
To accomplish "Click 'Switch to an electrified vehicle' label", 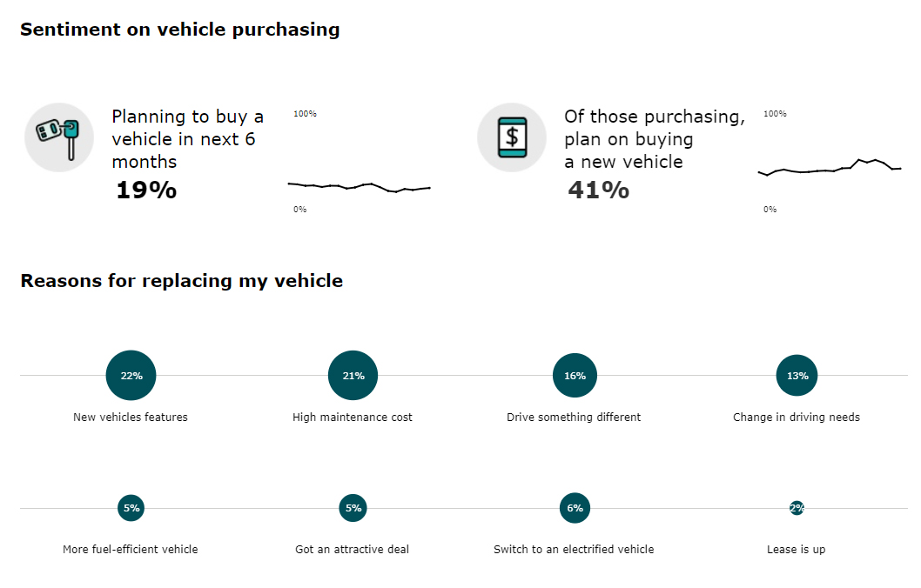I will pyautogui.click(x=574, y=550).
